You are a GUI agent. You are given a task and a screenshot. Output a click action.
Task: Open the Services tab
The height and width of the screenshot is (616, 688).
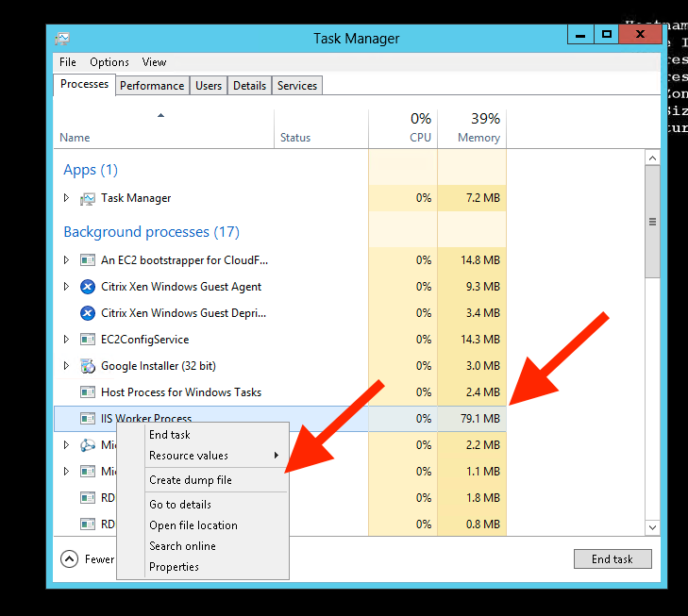tap(297, 86)
